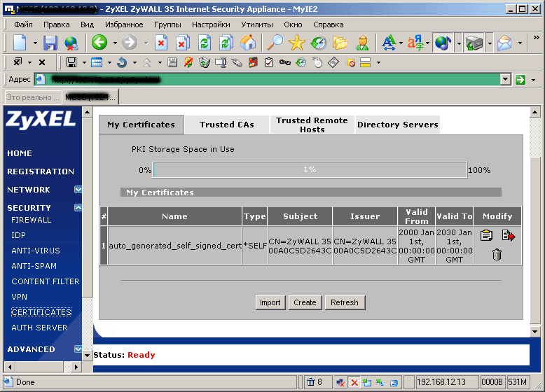Open the FIREWALL link
Screen dimensions: 545x392
[32, 220]
